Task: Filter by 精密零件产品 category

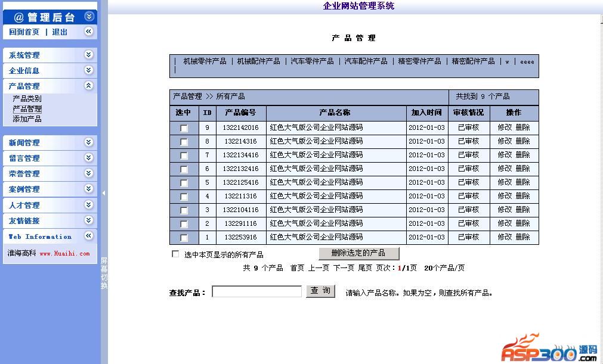Action: pyautogui.click(x=419, y=61)
